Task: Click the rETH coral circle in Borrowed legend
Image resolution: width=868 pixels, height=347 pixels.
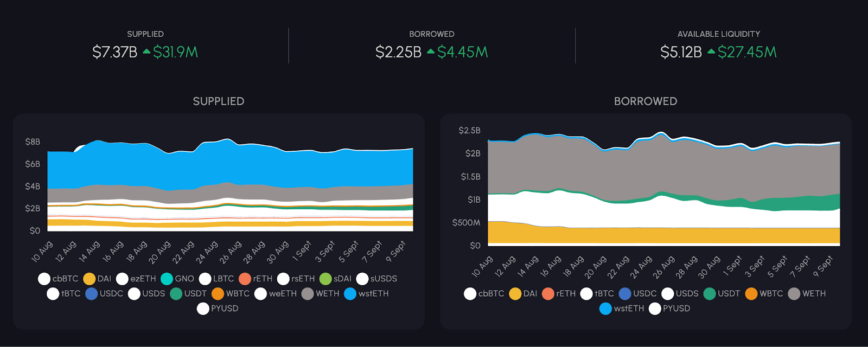Action: pos(548,293)
